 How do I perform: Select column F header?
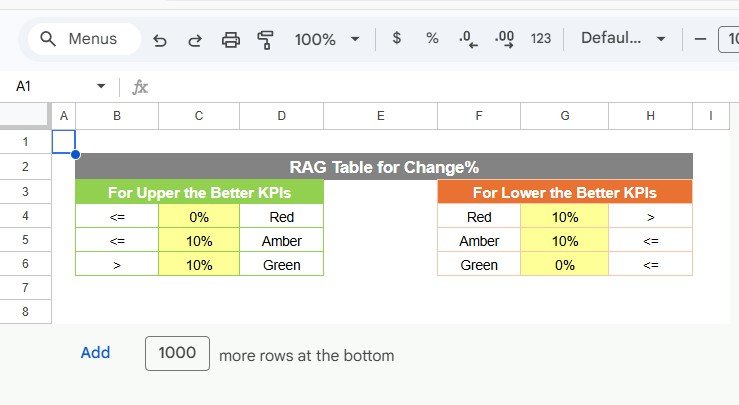479,116
